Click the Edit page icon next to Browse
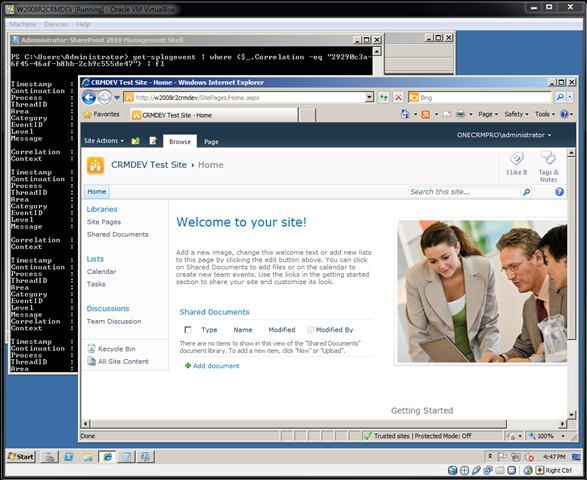This screenshot has width=587, height=480. tap(153, 141)
